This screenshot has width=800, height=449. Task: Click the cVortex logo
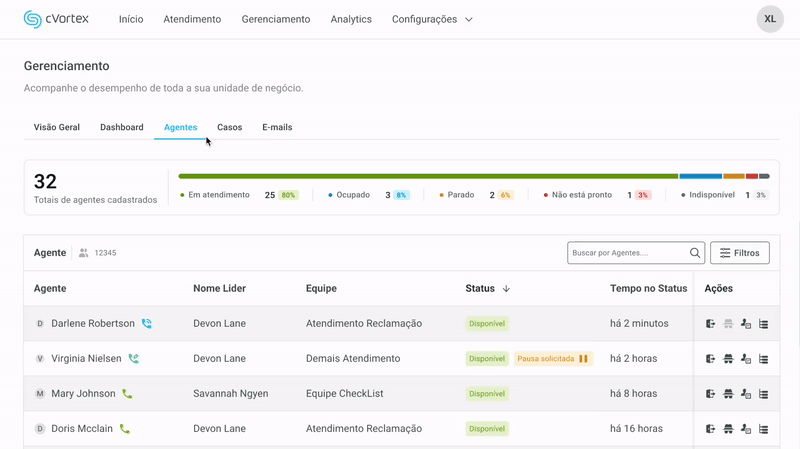click(56, 19)
